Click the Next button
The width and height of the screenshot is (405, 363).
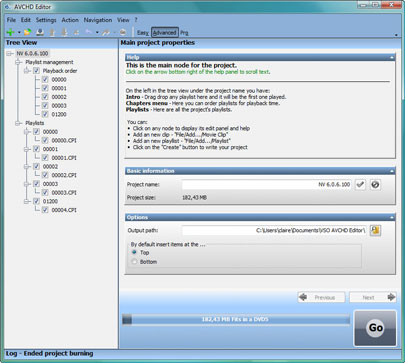pyautogui.click(x=373, y=297)
